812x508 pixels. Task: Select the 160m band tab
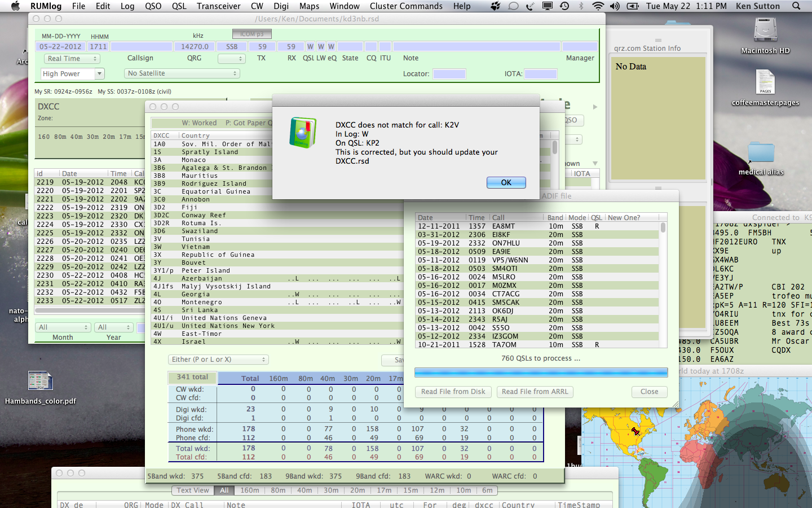[x=250, y=491]
